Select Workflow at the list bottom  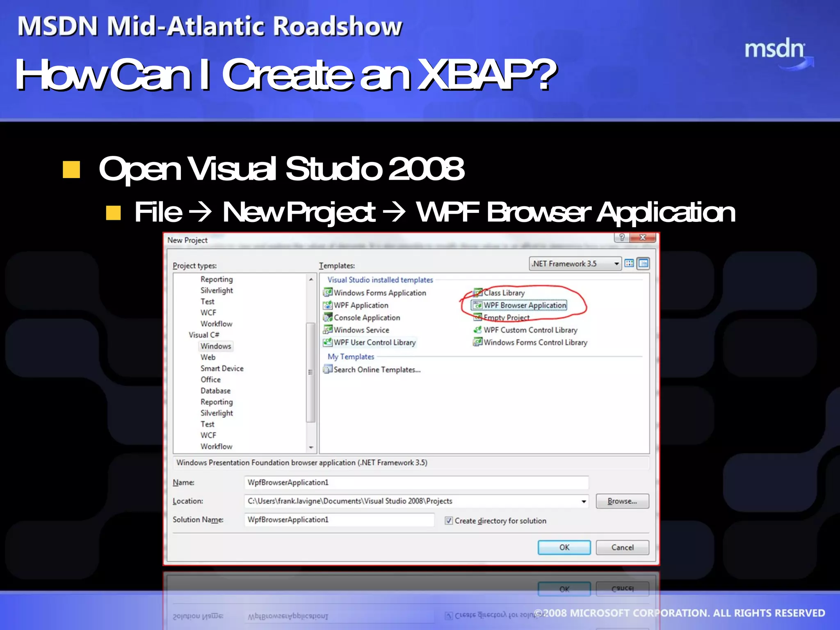(216, 446)
